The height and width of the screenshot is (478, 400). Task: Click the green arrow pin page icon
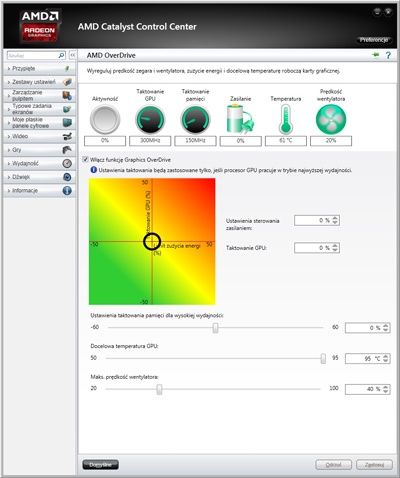tap(376, 55)
